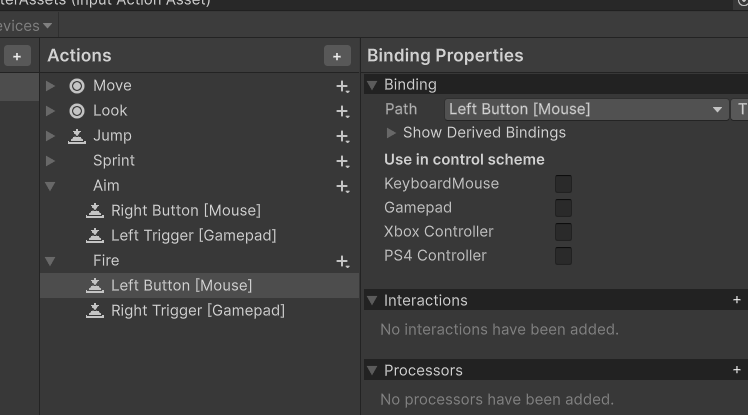Screen dimensions: 748x415
Task: Select Right Button [Mouse] binding
Action: pos(185,211)
